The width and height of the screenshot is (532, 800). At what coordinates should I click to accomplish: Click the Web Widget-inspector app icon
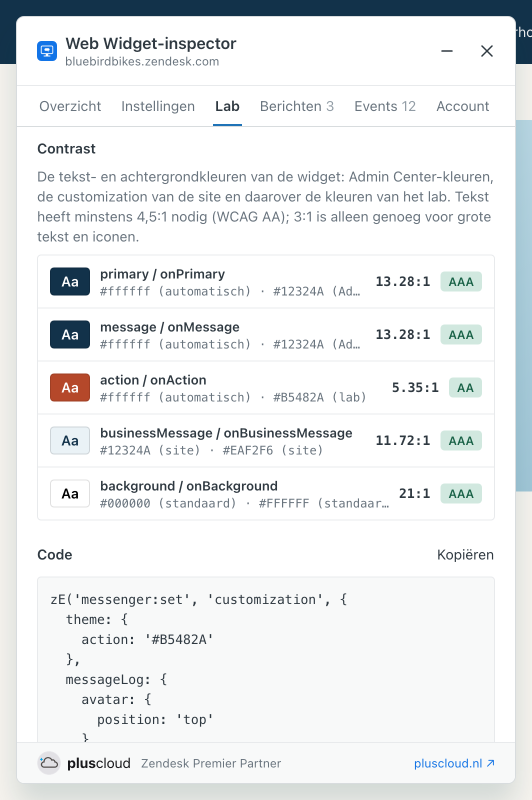pyautogui.click(x=47, y=51)
